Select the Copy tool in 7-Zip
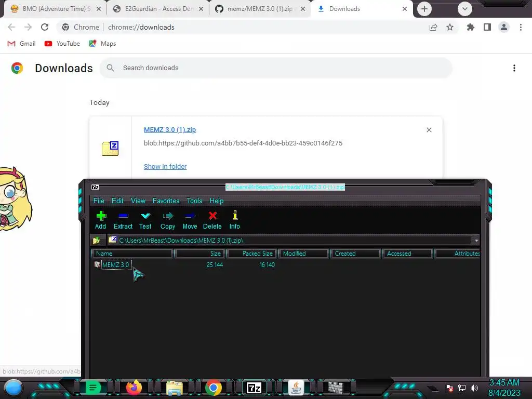This screenshot has width=532, height=399. coord(168,220)
